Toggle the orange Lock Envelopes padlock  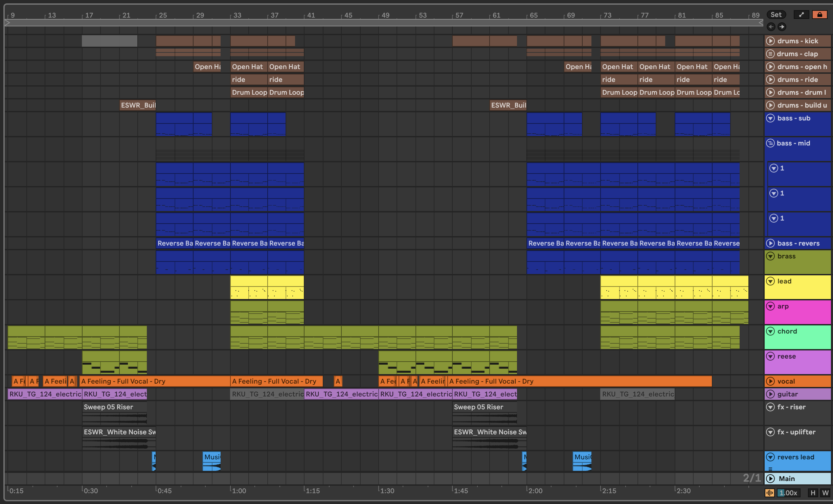click(x=819, y=15)
